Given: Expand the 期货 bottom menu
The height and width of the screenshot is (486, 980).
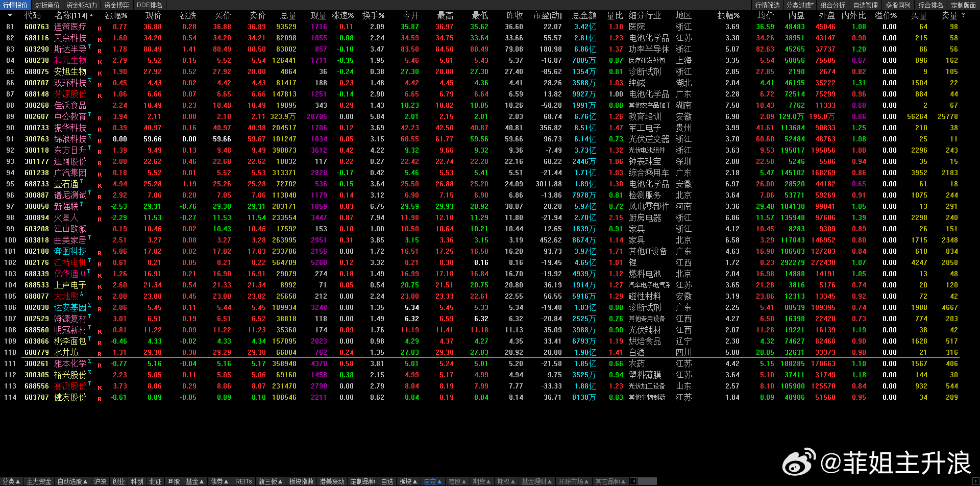Looking at the screenshot, I should [x=482, y=481].
